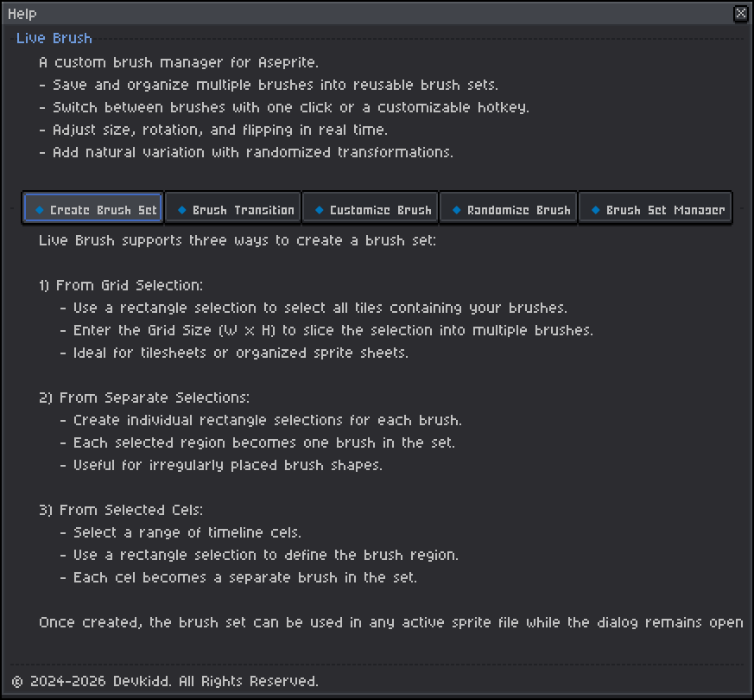Click 'Create individual rectangle selections' line

point(261,420)
